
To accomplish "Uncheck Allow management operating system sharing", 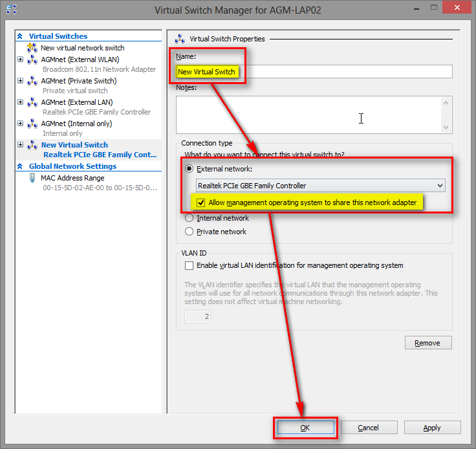I will 201,203.
